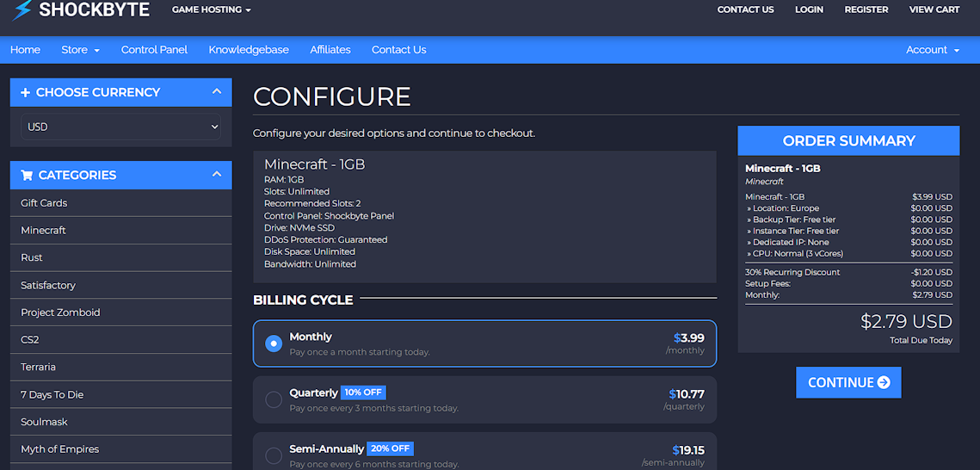The image size is (980, 470).
Task: Expand the Account dropdown menu
Action: [933, 50]
